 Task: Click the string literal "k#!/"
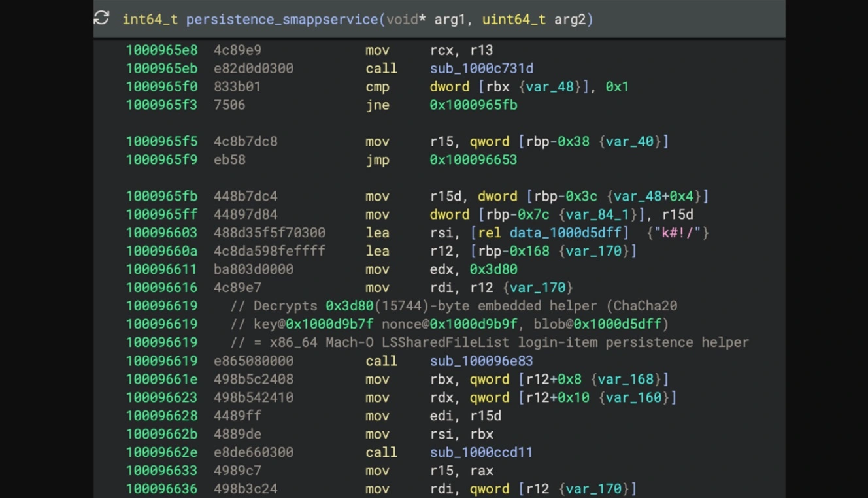(677, 233)
